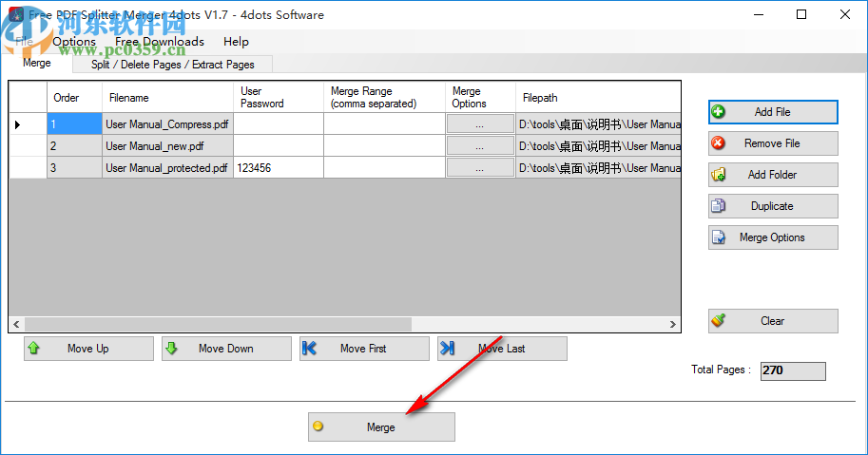Viewport: 868px width, 455px height.
Task: Open the Free Downloads menu
Action: click(x=160, y=42)
